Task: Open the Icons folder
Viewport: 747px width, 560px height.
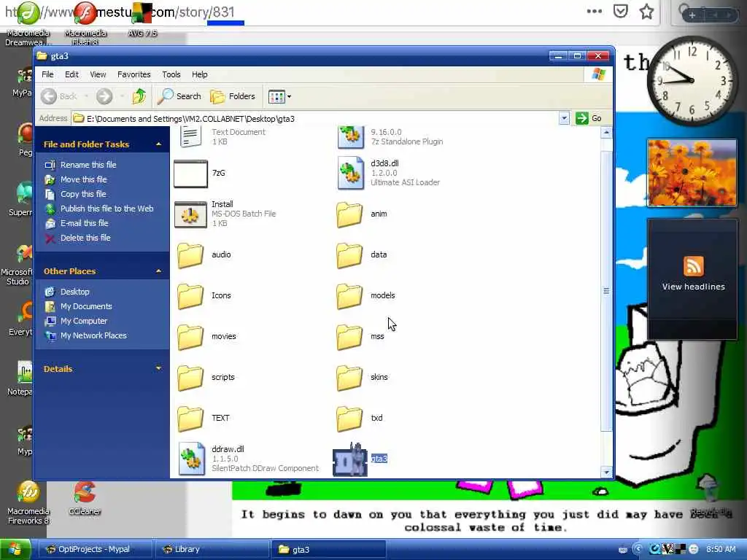Action: pyautogui.click(x=190, y=296)
